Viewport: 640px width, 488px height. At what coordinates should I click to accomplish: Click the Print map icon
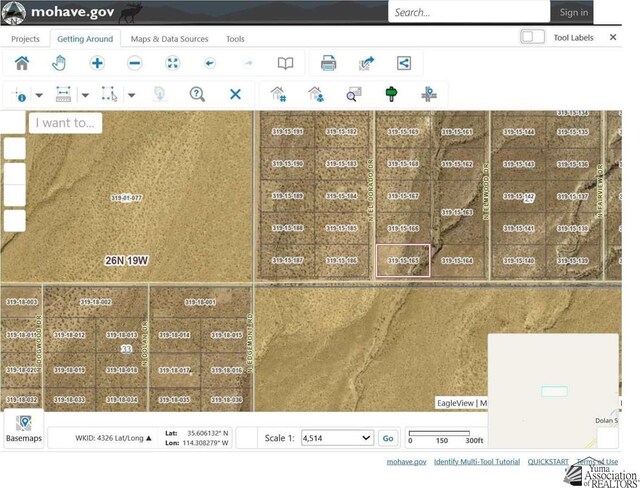click(x=329, y=63)
